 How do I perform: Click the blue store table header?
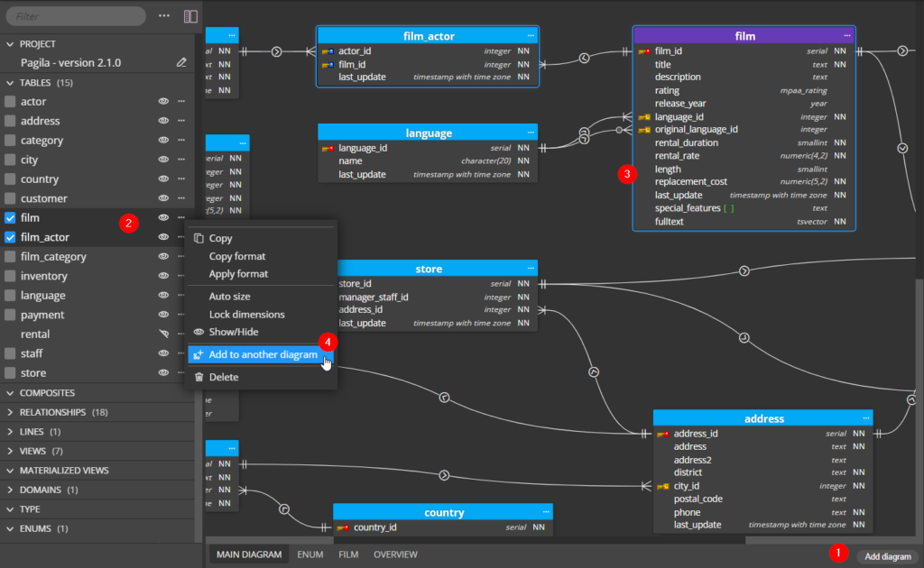pos(429,269)
